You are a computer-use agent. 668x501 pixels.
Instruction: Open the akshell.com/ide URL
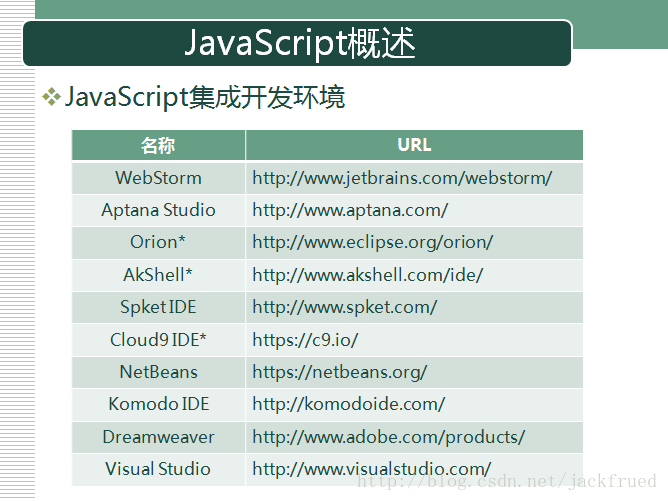[368, 275]
